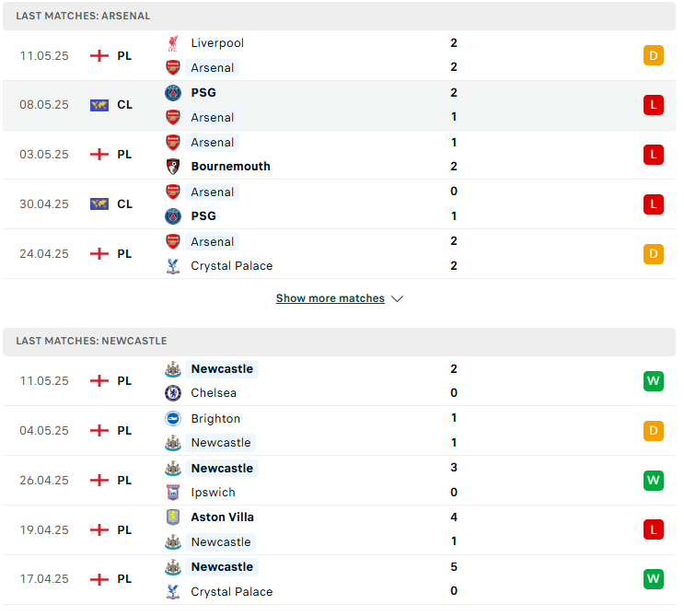Click the Liverpool club crest icon

pyautogui.click(x=173, y=43)
